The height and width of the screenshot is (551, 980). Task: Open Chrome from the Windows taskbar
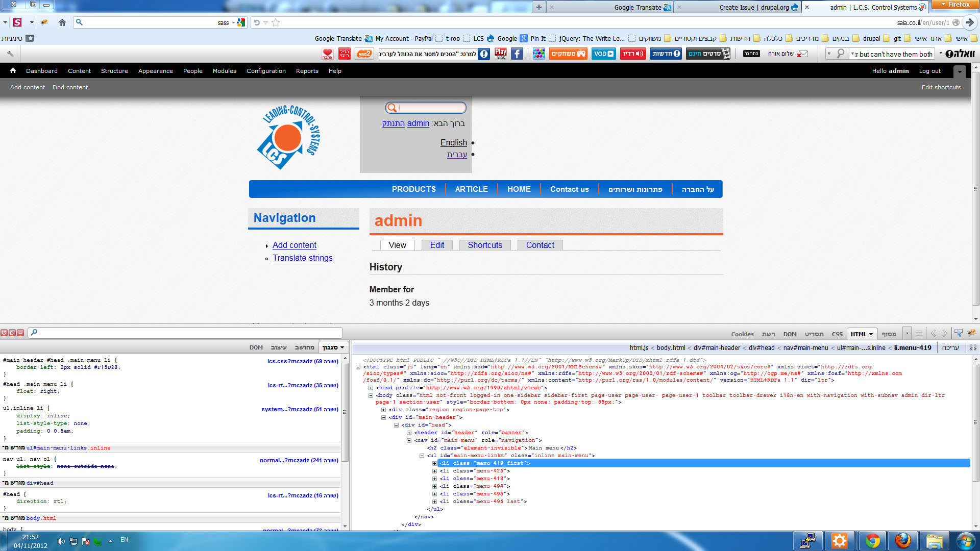pos(872,540)
